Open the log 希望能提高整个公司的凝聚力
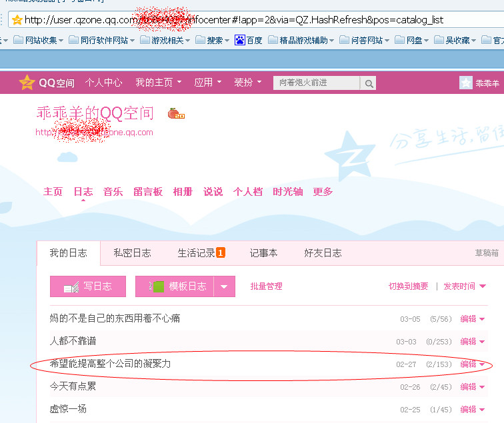Screen dimensions: 504x423 (110, 364)
